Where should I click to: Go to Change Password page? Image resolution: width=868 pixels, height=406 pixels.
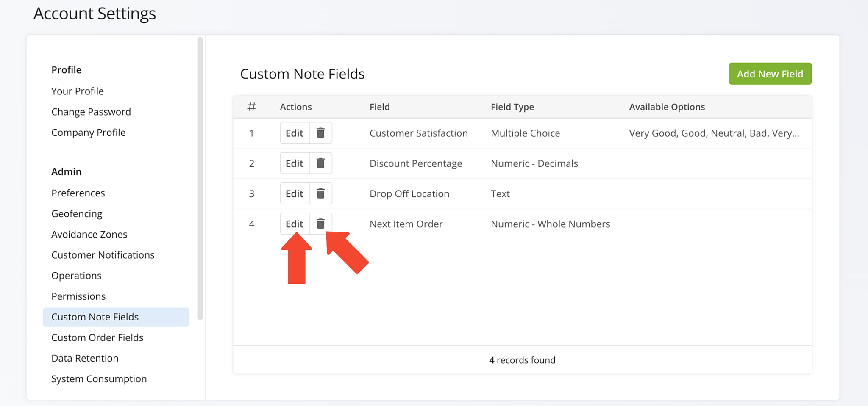click(x=91, y=112)
